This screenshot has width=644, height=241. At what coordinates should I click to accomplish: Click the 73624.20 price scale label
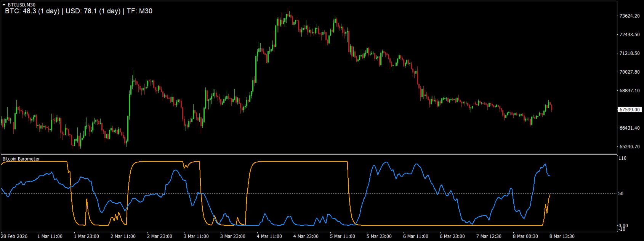pyautogui.click(x=630, y=16)
